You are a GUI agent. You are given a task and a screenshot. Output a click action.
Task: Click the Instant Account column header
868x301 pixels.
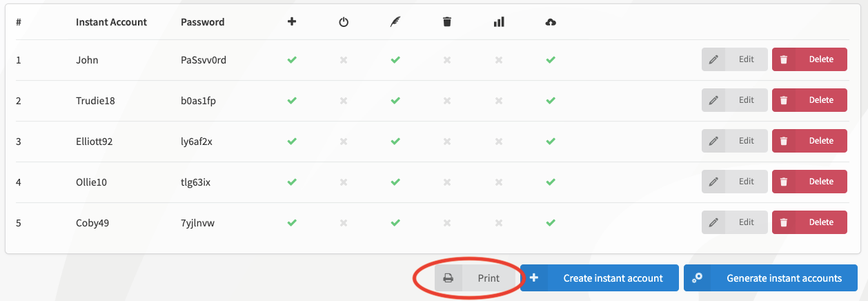(111, 22)
